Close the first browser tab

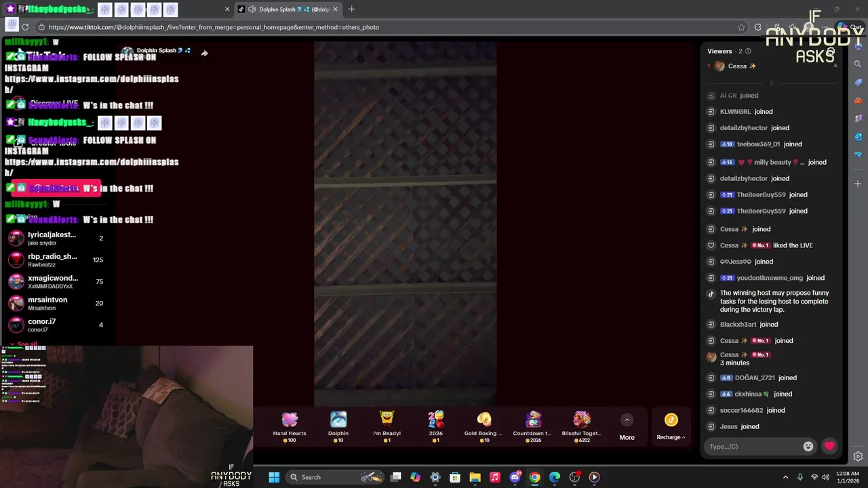227,9
